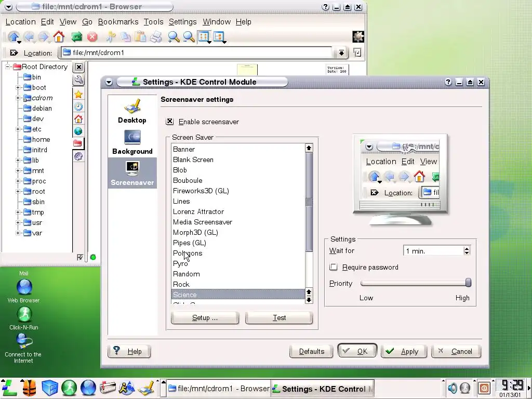The height and width of the screenshot is (399, 532).
Task: Click the monitor preview thumbnail
Action: [401, 180]
